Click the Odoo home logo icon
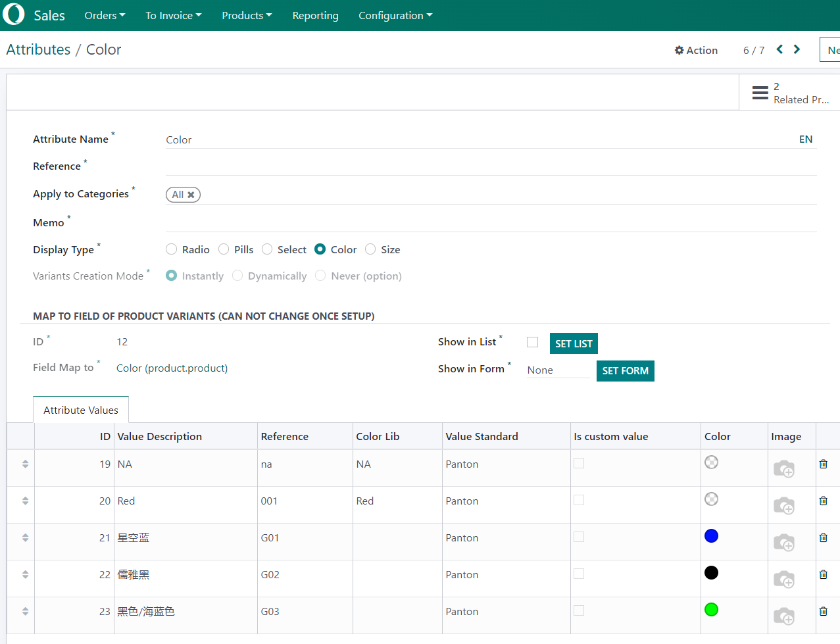Image resolution: width=840 pixels, height=644 pixels. coord(14,14)
